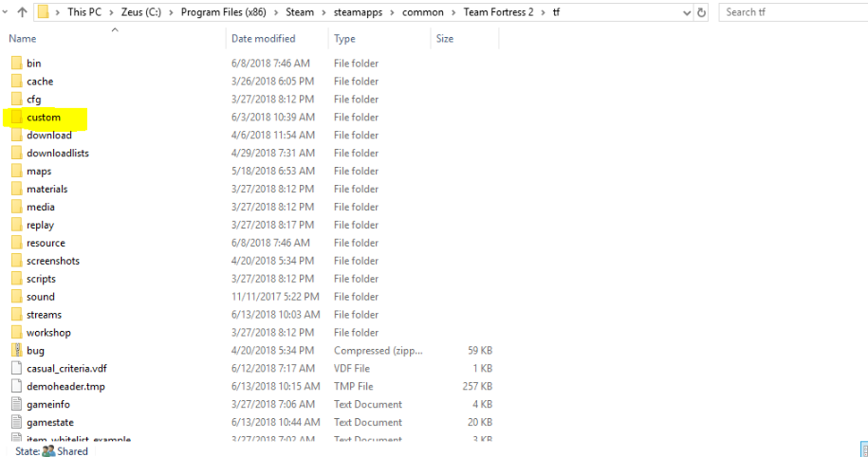Select the date 6/8/2018 7:46 AM of bin
The image size is (868, 457).
[270, 64]
